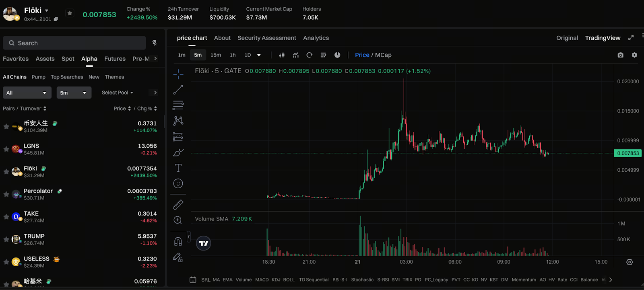Image resolution: width=644 pixels, height=290 pixels.
Task: Expand the chart to fullscreen
Action: (x=631, y=38)
